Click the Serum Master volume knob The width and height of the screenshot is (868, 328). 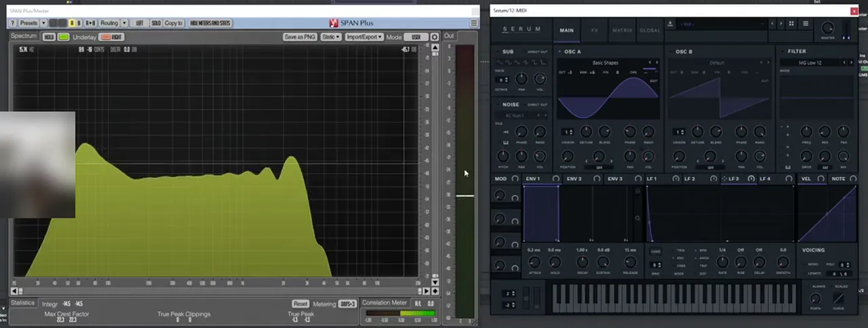pyautogui.click(x=827, y=28)
